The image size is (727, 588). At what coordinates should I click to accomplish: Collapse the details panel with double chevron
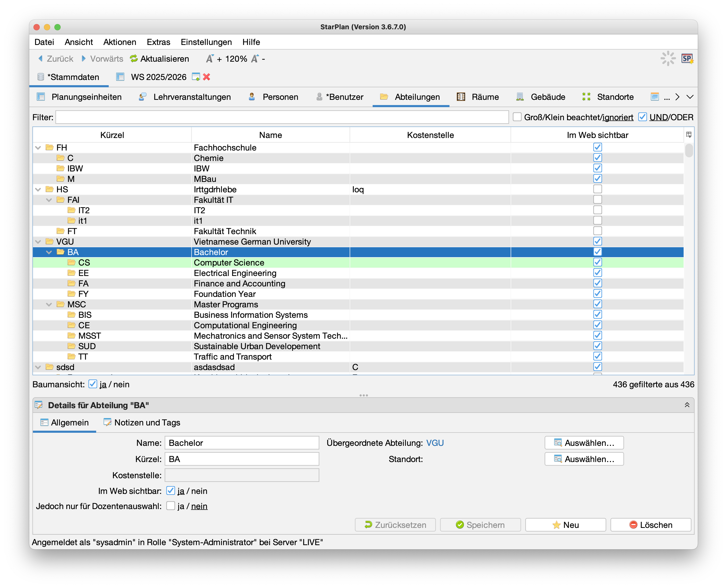[687, 405]
